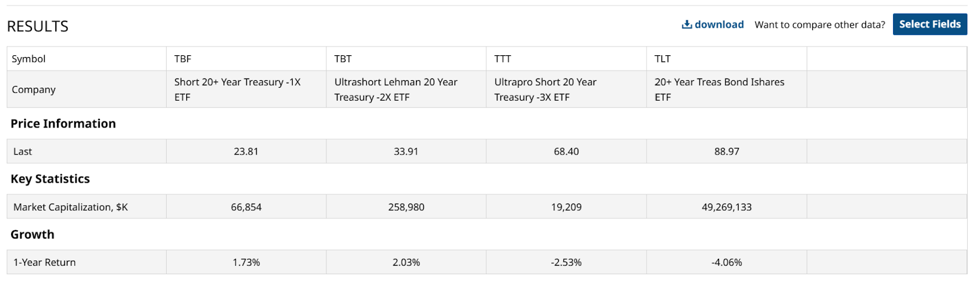
Task: Click the Growth section heading
Action: click(32, 234)
